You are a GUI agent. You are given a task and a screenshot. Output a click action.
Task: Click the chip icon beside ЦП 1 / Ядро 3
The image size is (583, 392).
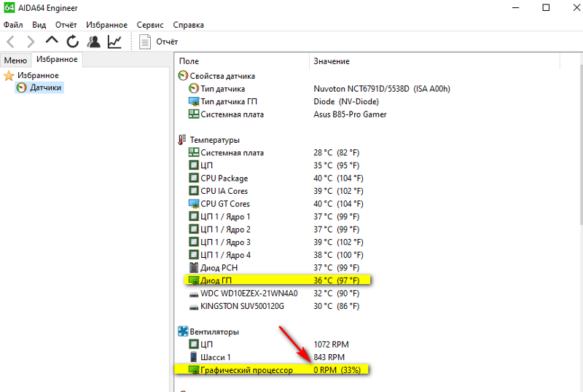[x=194, y=242]
